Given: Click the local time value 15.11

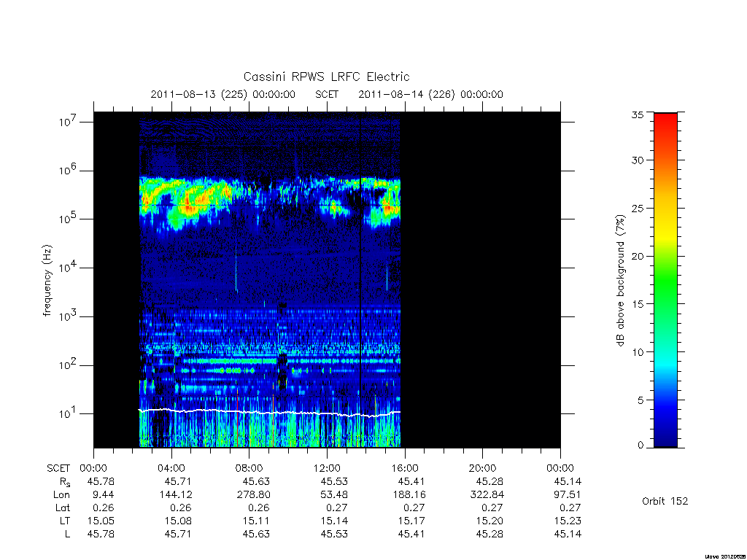Looking at the screenshot, I should pos(256,521).
